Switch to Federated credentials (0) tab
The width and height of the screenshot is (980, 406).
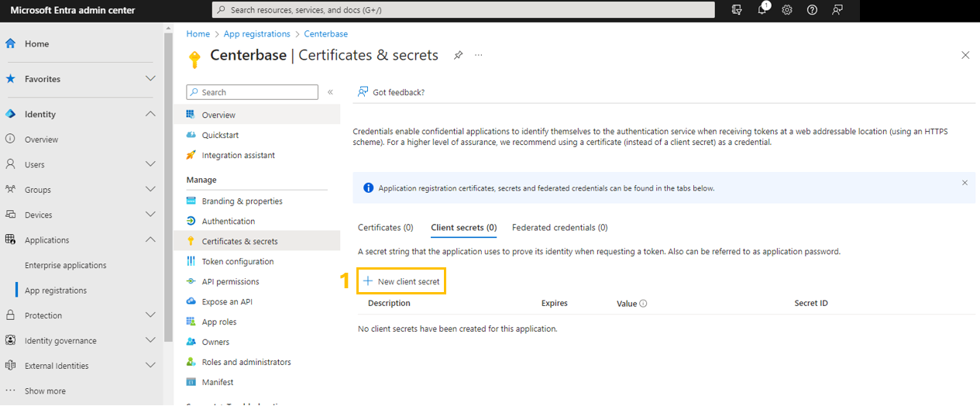(560, 228)
